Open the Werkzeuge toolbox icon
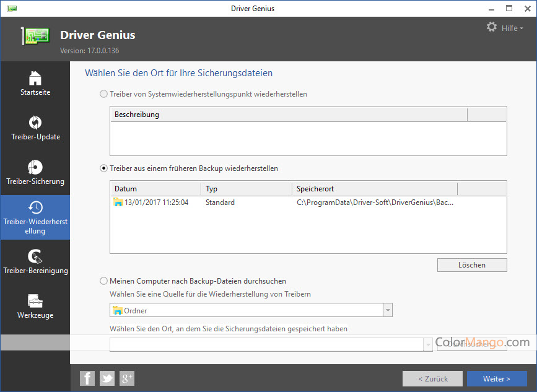537x392 pixels. pos(35,301)
